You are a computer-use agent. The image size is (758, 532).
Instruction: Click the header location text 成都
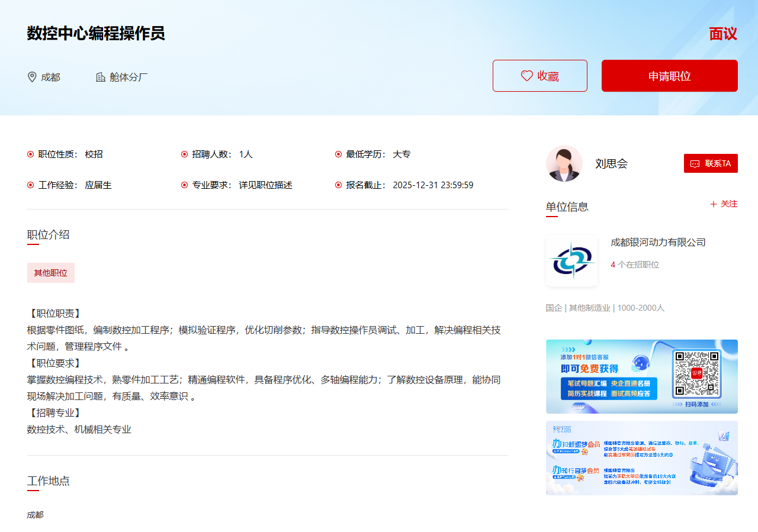pos(50,78)
